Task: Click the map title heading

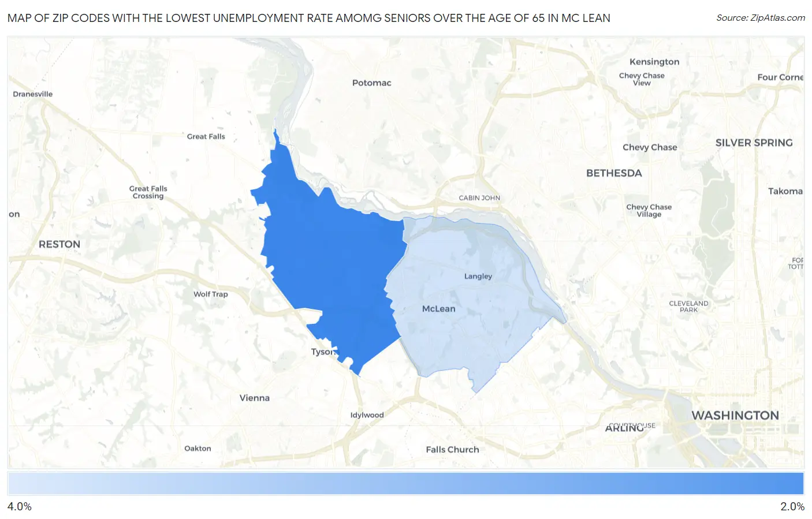Action: (309, 18)
